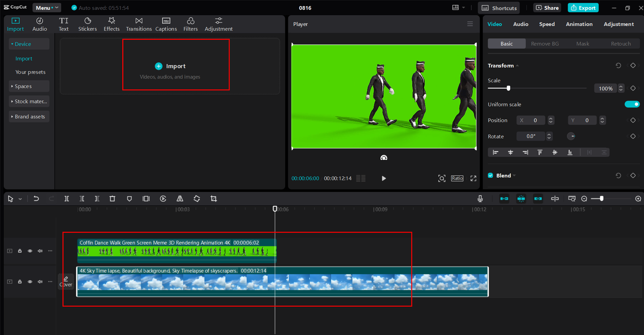This screenshot has width=644, height=335.
Task: Open the select tool mode dropdown arrow
Action: pyautogui.click(x=20, y=199)
